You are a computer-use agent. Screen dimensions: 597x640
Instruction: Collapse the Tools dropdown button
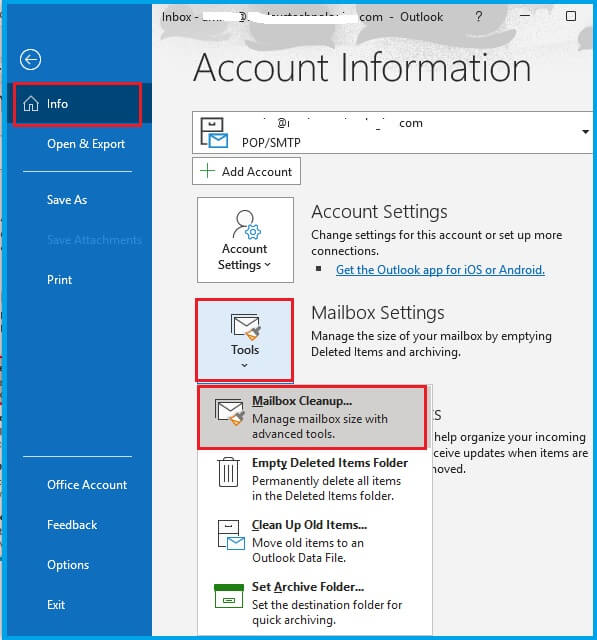tap(245, 340)
